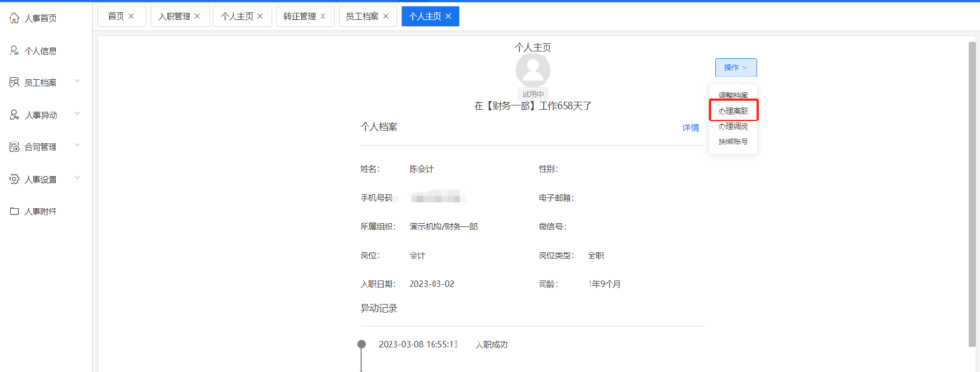This screenshot has width=980, height=372.
Task: Click the user avatar placeholder image
Action: click(532, 70)
